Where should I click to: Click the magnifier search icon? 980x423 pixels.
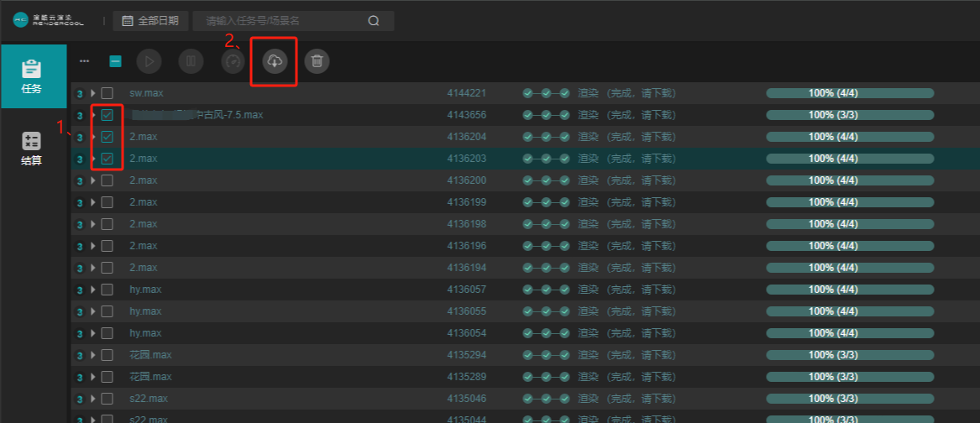coord(374,21)
